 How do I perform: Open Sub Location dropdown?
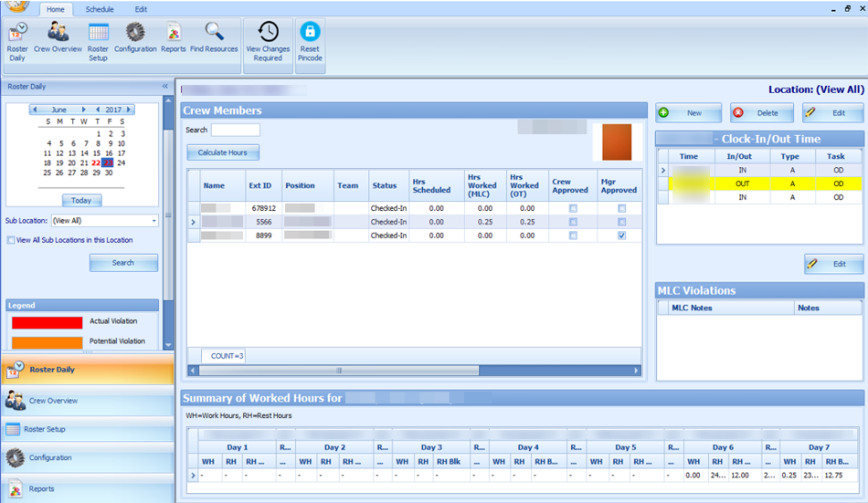coord(153,221)
